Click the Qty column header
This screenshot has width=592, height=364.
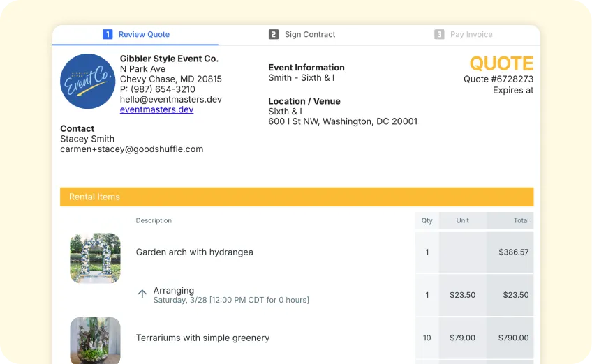(x=427, y=220)
